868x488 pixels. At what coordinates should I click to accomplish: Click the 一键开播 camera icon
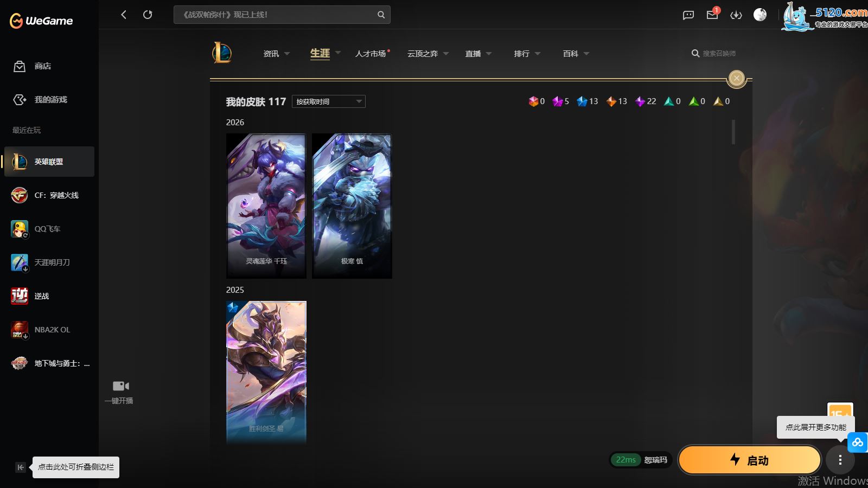[120, 386]
